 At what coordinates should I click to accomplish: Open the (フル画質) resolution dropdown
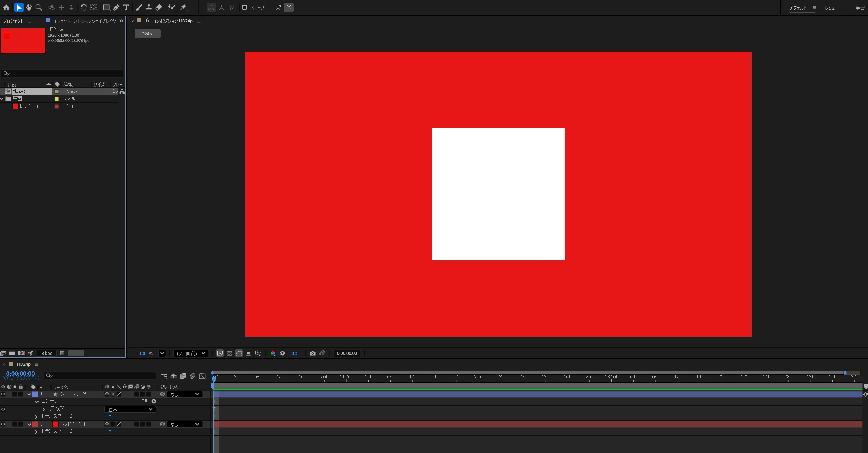191,353
